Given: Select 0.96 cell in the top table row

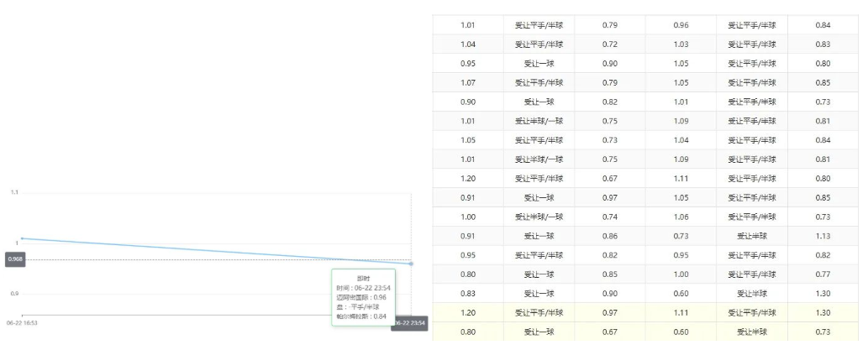Looking at the screenshot, I should pyautogui.click(x=681, y=25).
